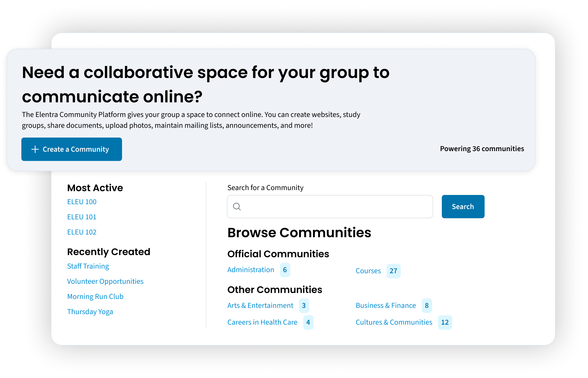Image resolution: width=588 pixels, height=378 pixels.
Task: Click the blue Search button
Action: tap(463, 207)
